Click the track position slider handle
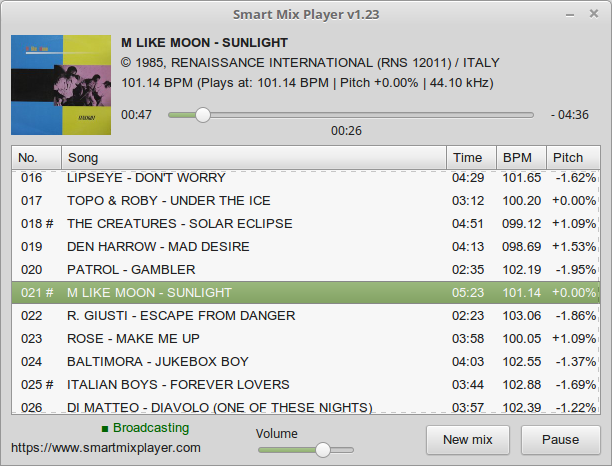612x466 pixels. (203, 115)
